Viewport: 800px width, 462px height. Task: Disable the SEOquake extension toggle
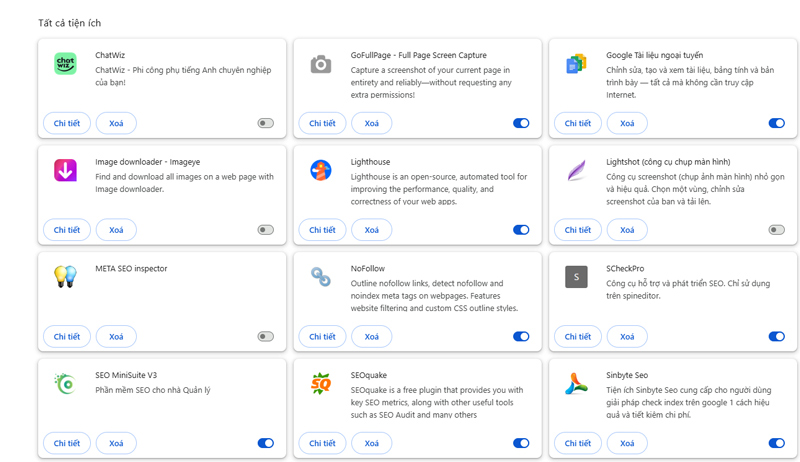point(521,443)
